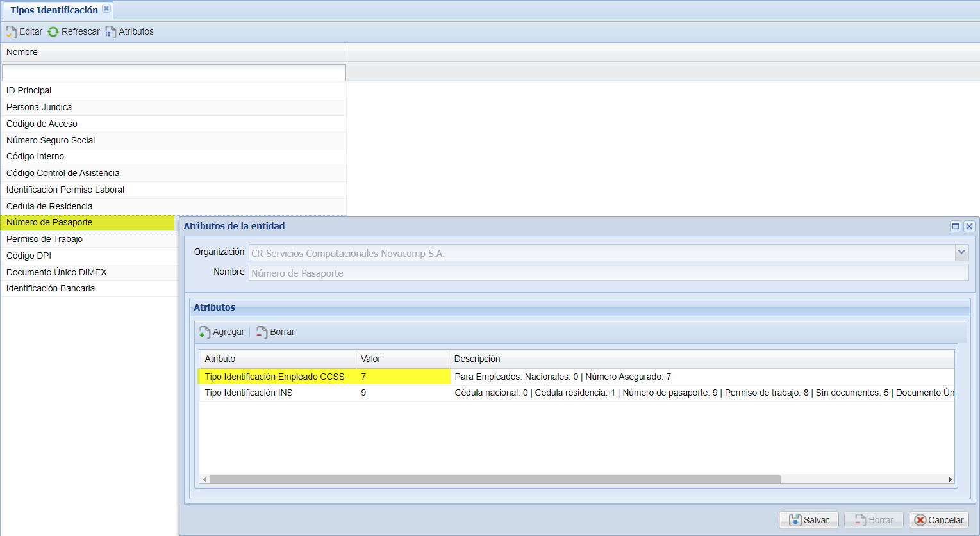Image resolution: width=980 pixels, height=536 pixels.
Task: Select the Código DPI row
Action: (90, 256)
